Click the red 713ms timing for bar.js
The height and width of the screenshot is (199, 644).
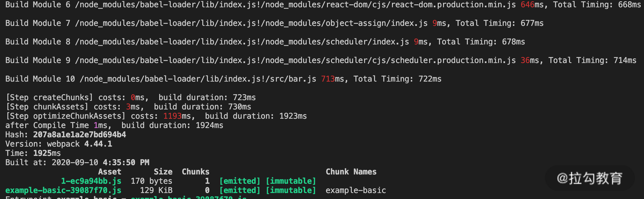point(328,79)
